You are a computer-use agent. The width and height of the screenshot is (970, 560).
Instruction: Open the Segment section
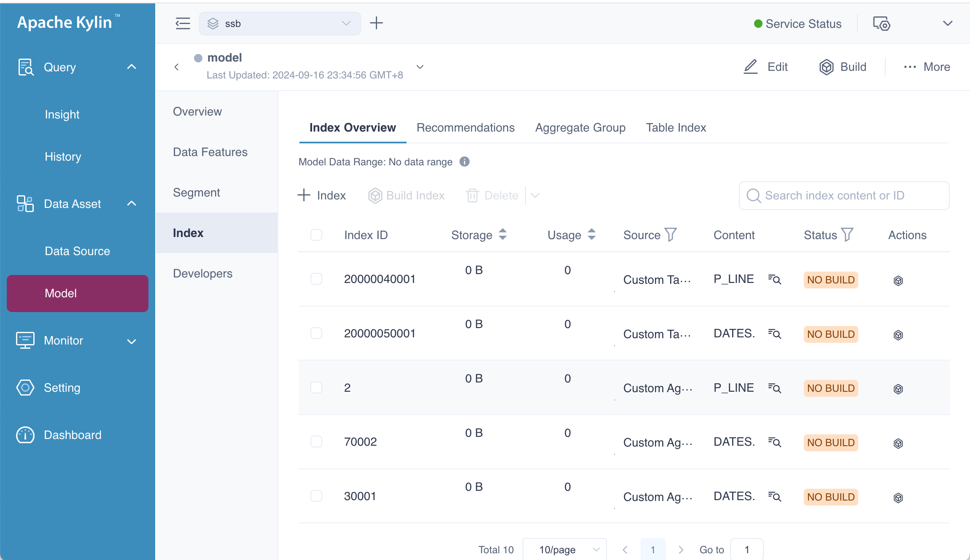click(x=197, y=193)
